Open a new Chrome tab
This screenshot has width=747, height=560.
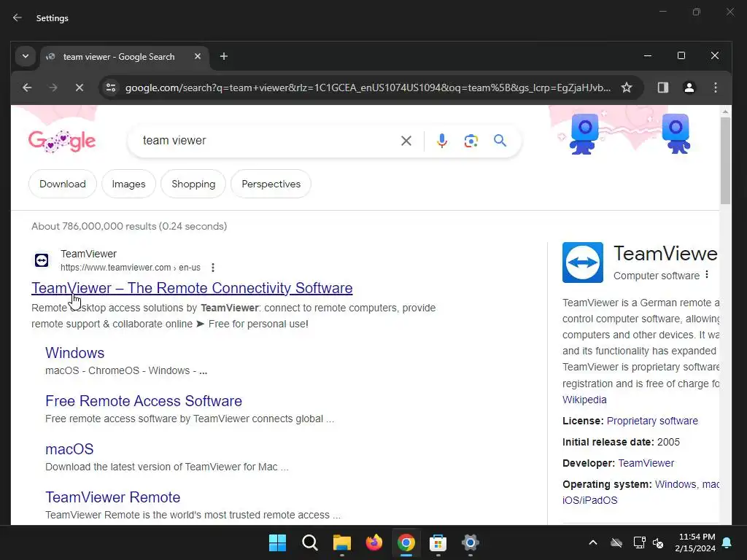223,56
